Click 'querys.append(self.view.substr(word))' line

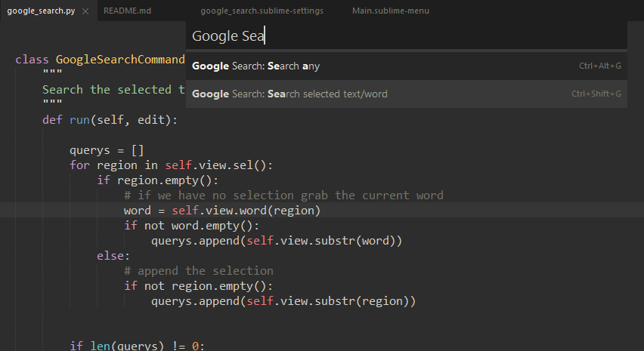pos(277,241)
